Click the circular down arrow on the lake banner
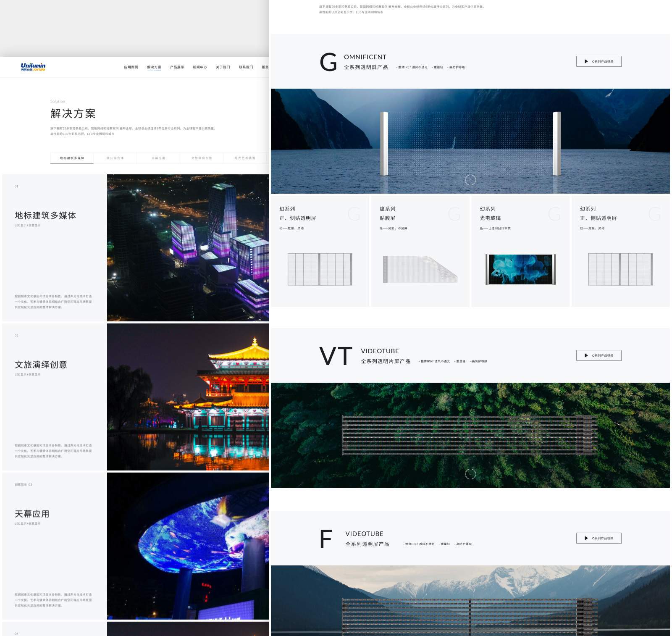The width and height of the screenshot is (672, 636). pyautogui.click(x=470, y=180)
